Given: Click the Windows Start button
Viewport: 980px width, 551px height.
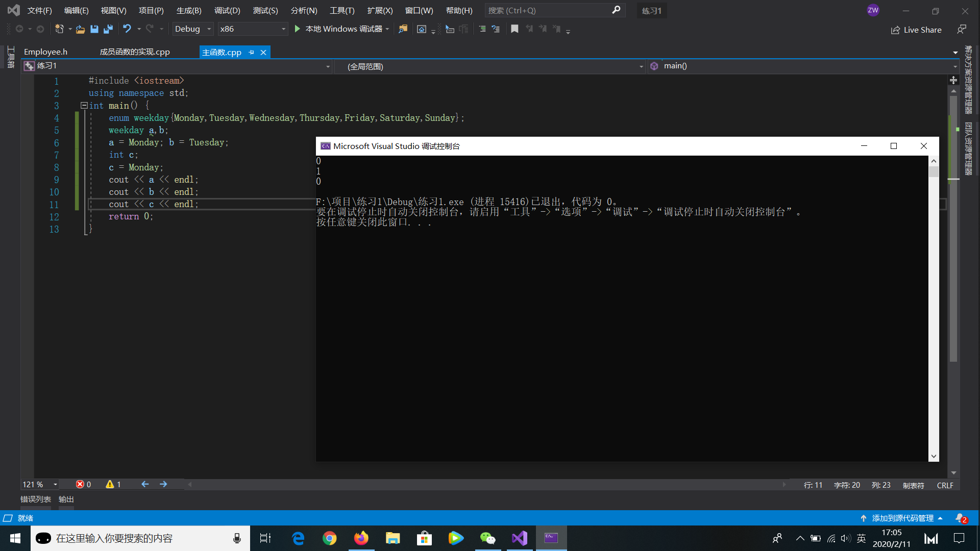Looking at the screenshot, I should pos(15,538).
